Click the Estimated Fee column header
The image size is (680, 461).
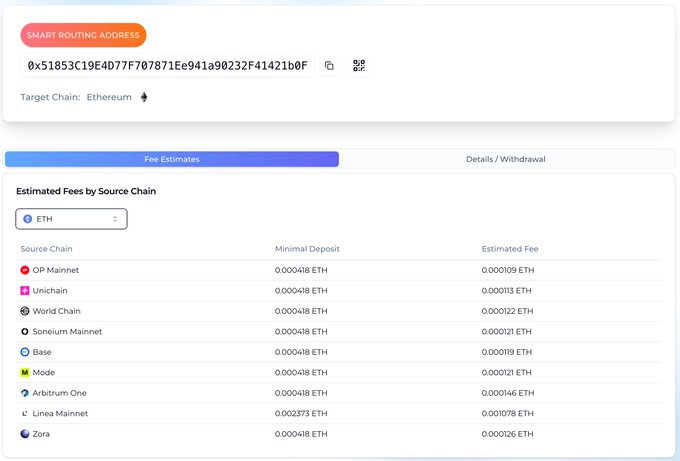[x=510, y=249]
